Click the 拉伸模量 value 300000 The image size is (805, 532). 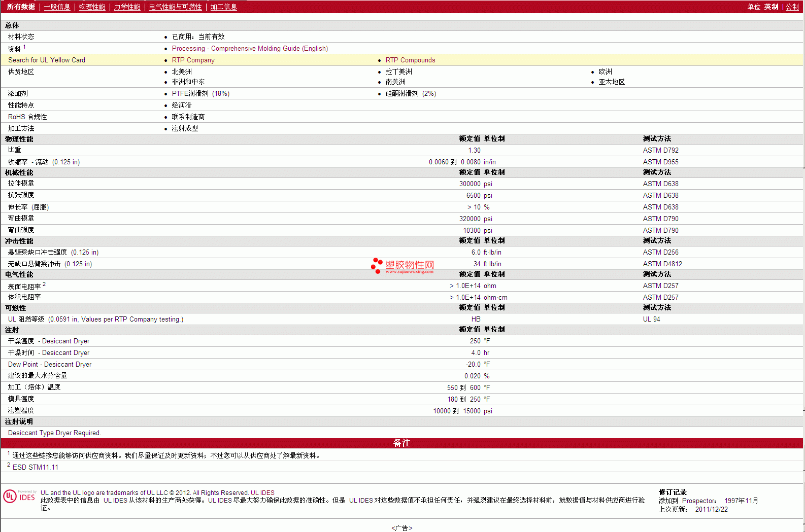point(470,184)
